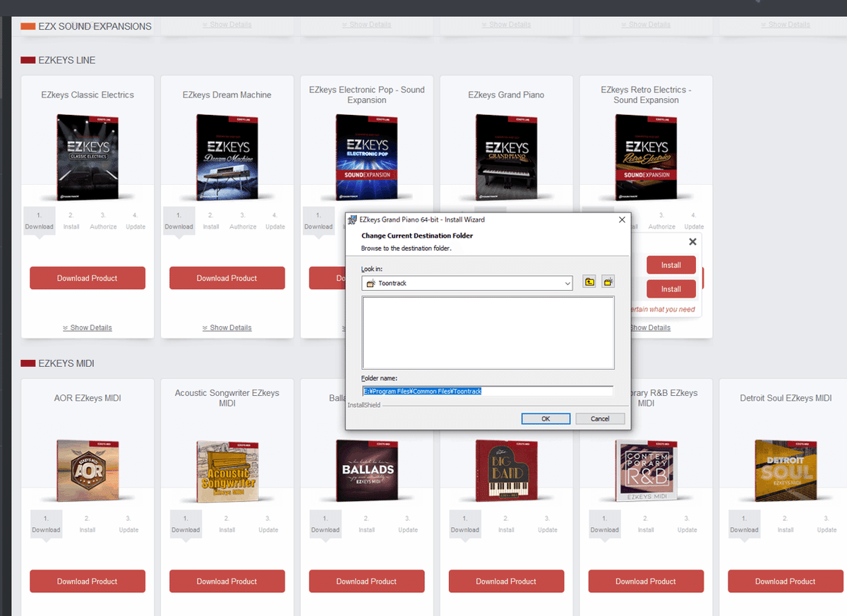847x616 pixels.
Task: Download the Detroit Soul EZkeys MIDI product
Action: click(x=786, y=581)
